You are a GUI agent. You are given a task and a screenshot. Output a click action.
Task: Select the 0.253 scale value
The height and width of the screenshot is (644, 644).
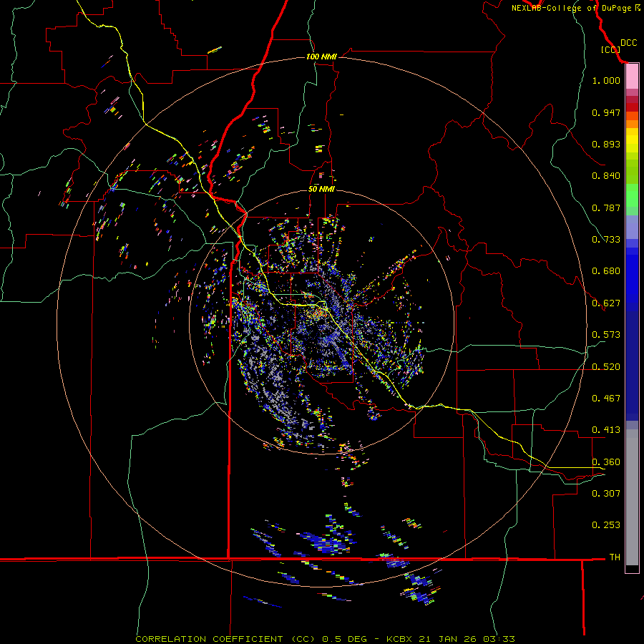tap(606, 525)
